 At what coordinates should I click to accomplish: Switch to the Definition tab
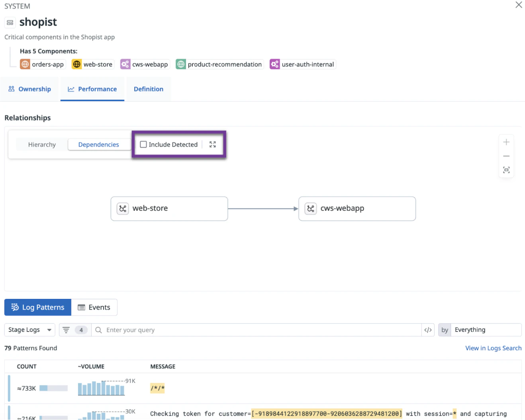click(149, 89)
